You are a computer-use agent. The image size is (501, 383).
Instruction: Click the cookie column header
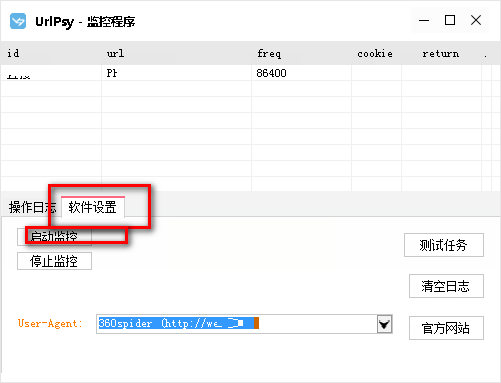point(376,53)
